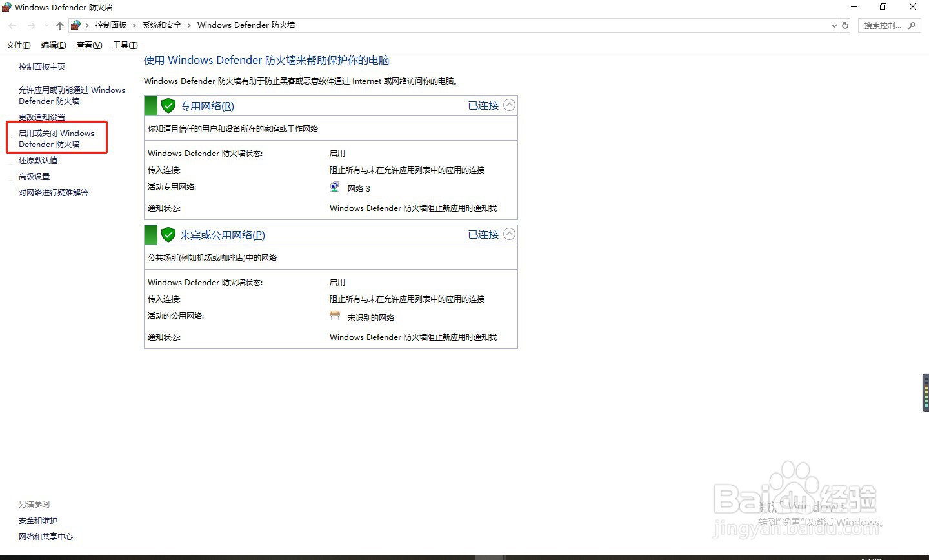Image resolution: width=929 pixels, height=560 pixels.
Task: Expand breadcrumb arrow after 系统和安全
Action: coord(189,25)
